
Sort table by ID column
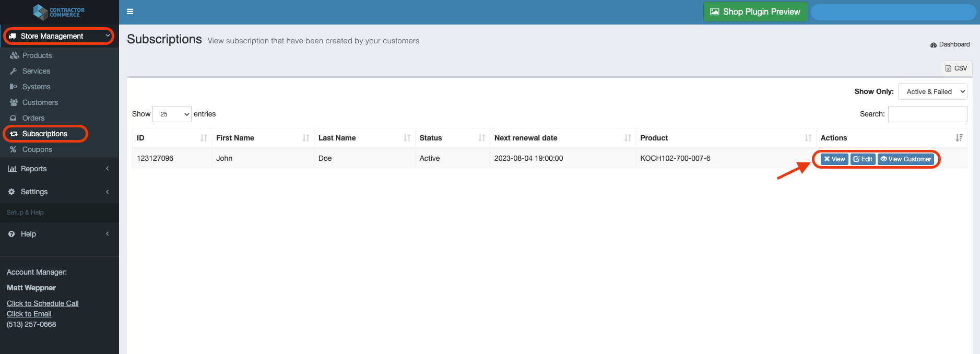(172, 138)
